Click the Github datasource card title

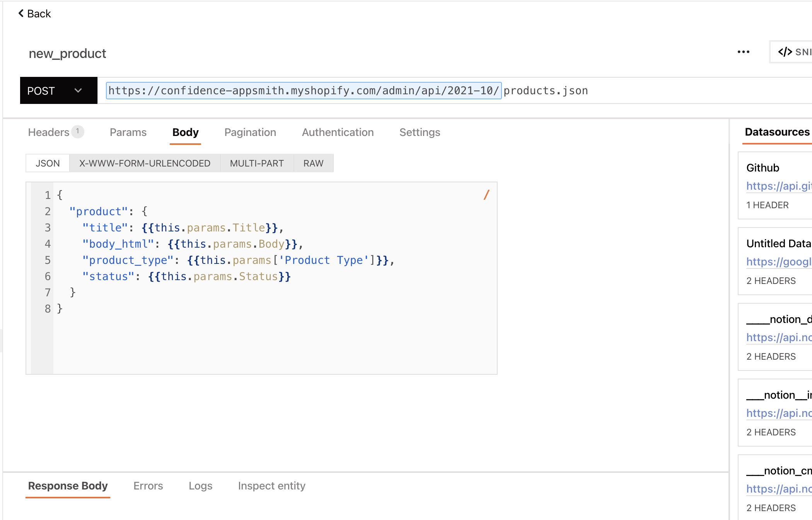click(x=763, y=168)
